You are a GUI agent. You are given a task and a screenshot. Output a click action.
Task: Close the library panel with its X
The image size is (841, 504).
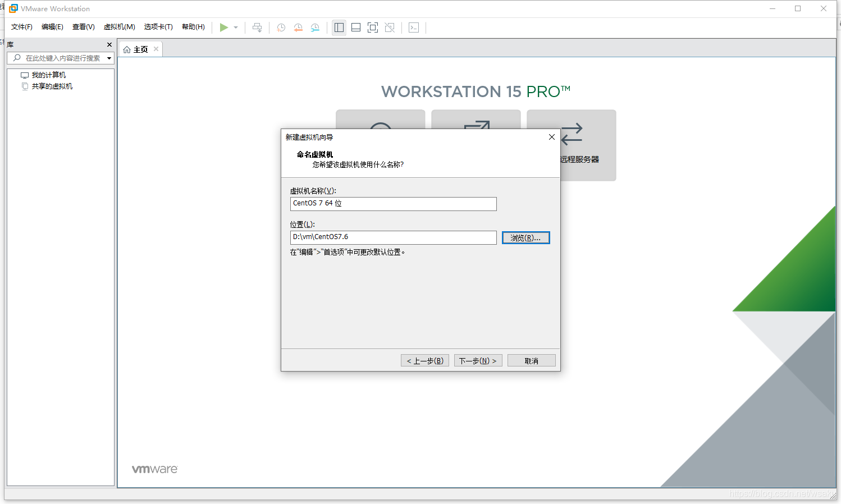pyautogui.click(x=109, y=44)
